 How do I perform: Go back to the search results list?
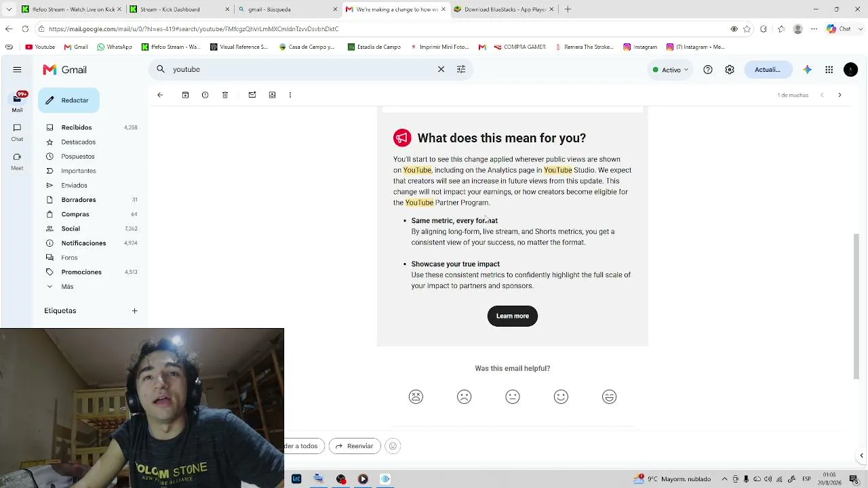tap(160, 95)
